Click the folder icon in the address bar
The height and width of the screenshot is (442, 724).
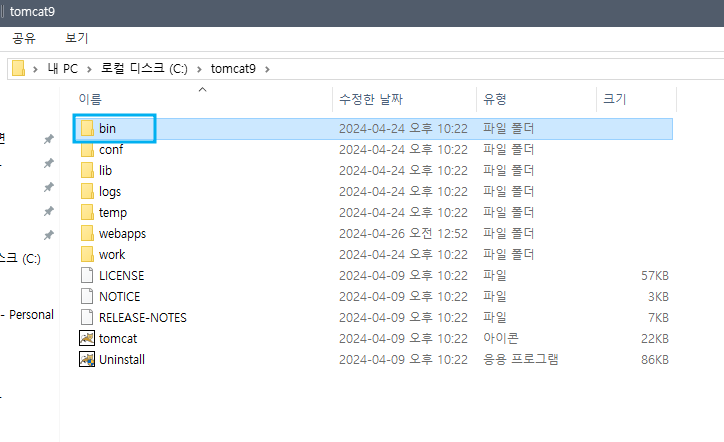coord(18,68)
